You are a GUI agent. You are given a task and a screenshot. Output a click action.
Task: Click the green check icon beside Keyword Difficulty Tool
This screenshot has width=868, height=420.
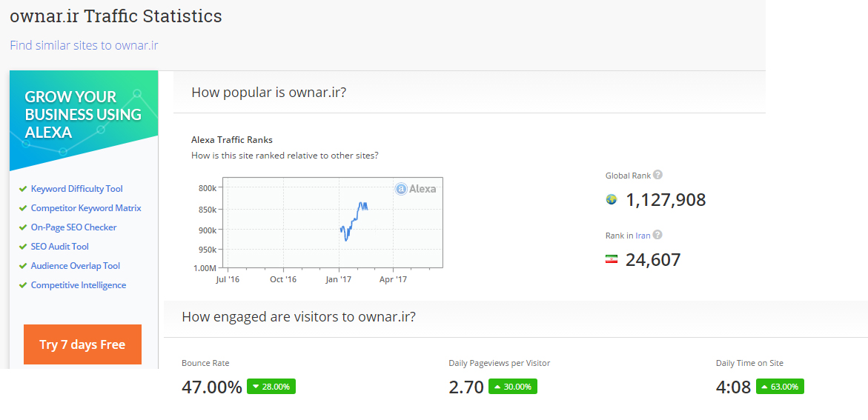coord(23,189)
